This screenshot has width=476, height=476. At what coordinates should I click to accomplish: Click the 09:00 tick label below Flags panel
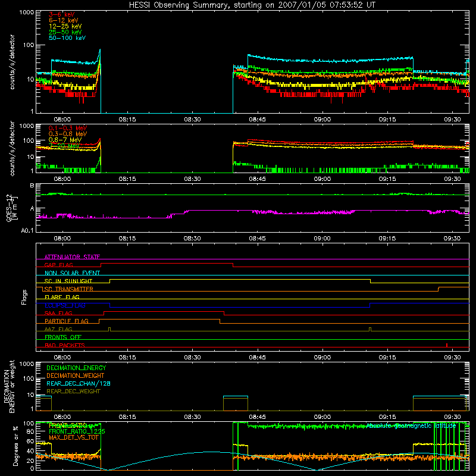[x=322, y=358]
